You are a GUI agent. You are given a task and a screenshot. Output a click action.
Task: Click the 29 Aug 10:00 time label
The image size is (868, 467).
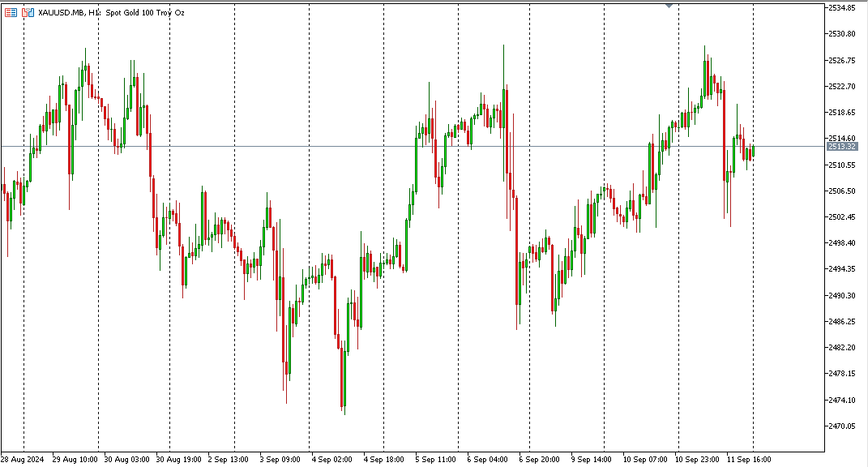(x=75, y=459)
